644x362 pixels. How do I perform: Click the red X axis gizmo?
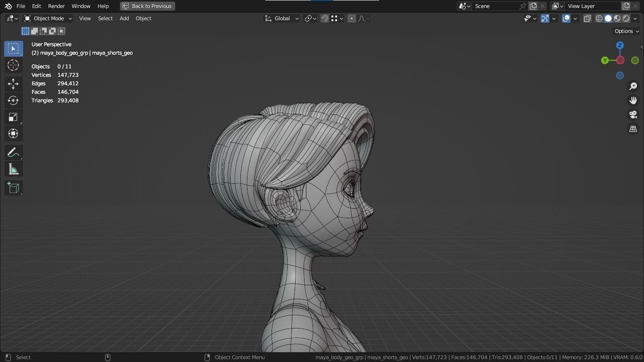(x=620, y=60)
